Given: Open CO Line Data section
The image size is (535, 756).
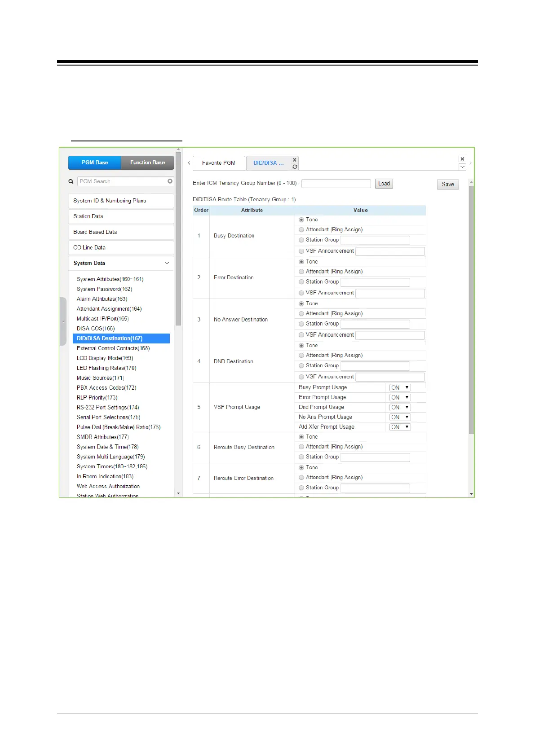Looking at the screenshot, I should tap(121, 248).
